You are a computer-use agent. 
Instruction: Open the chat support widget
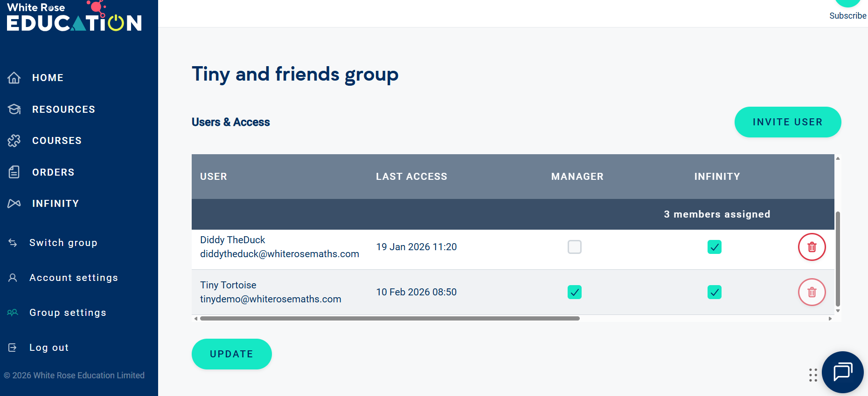[x=842, y=372]
